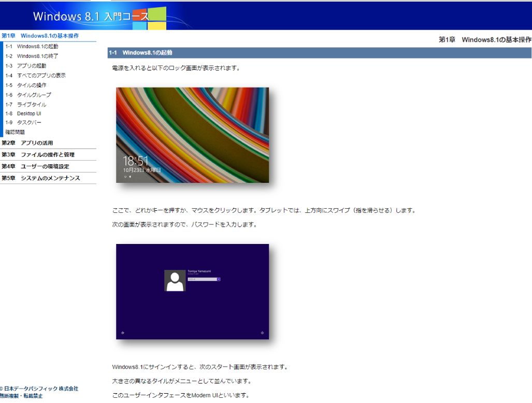
Task: Select 1-5 タイルの操作 in sidebar
Action: coord(26,85)
